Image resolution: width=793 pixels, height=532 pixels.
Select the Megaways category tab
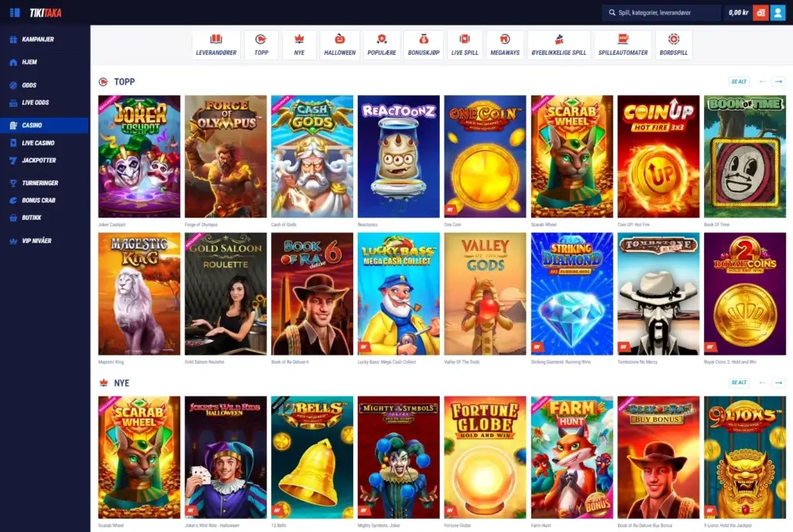[505, 45]
